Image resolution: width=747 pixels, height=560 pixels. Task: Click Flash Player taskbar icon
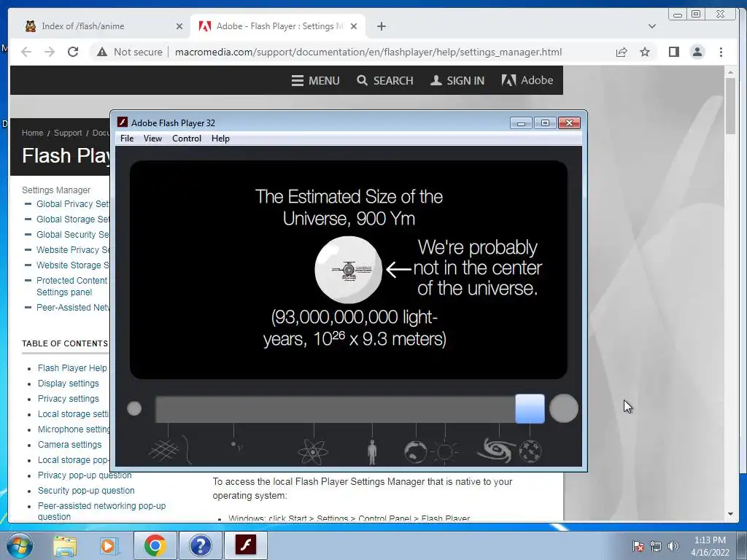245,545
